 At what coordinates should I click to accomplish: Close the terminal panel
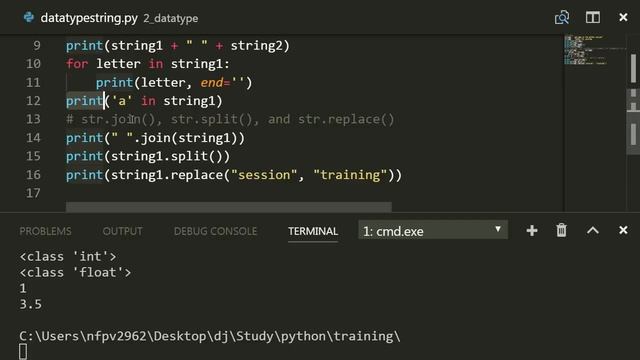tap(623, 230)
